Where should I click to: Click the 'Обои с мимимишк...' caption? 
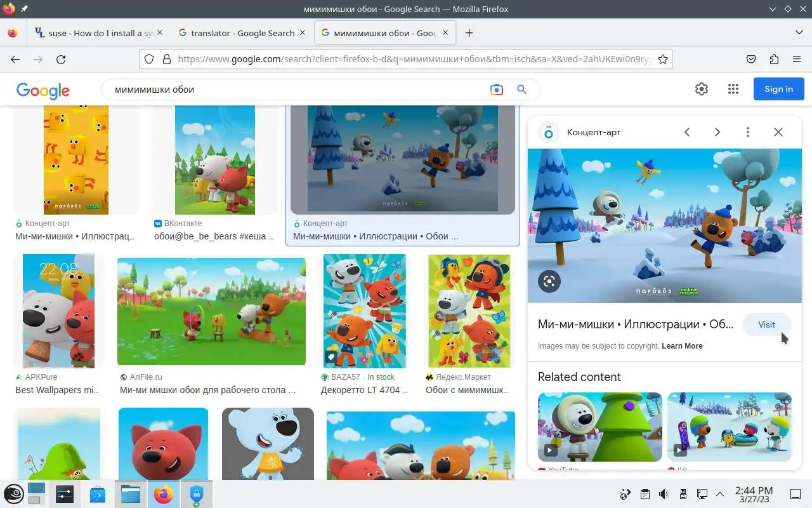(467, 390)
